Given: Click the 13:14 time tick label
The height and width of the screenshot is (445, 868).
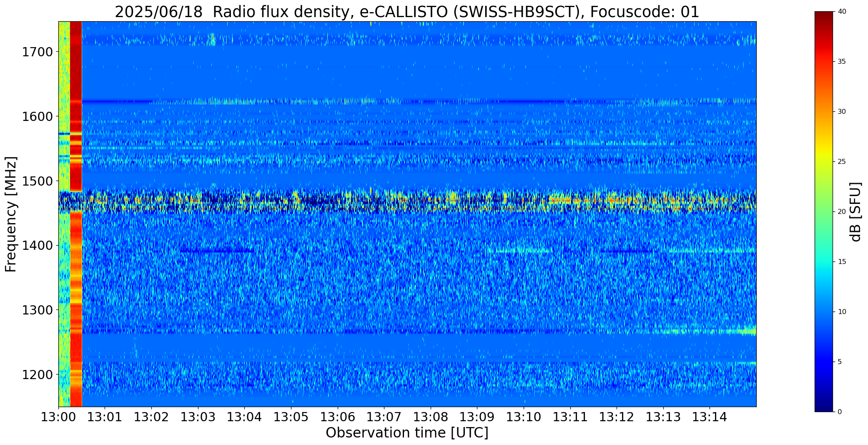Looking at the screenshot, I should (x=710, y=417).
